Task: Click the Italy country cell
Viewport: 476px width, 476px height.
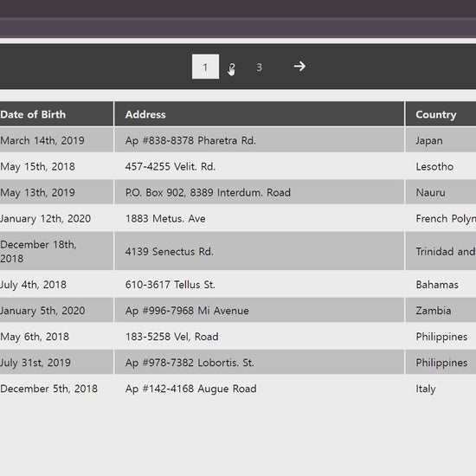Action: tap(441, 389)
